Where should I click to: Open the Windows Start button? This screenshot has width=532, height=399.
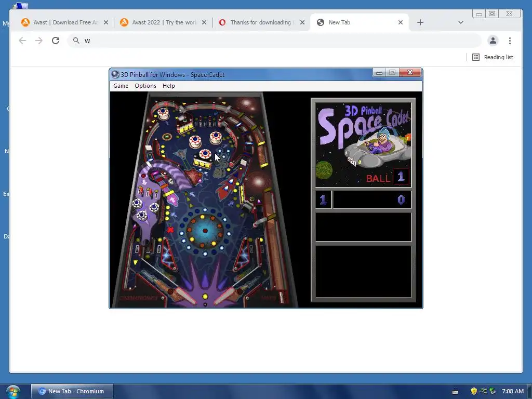12,392
